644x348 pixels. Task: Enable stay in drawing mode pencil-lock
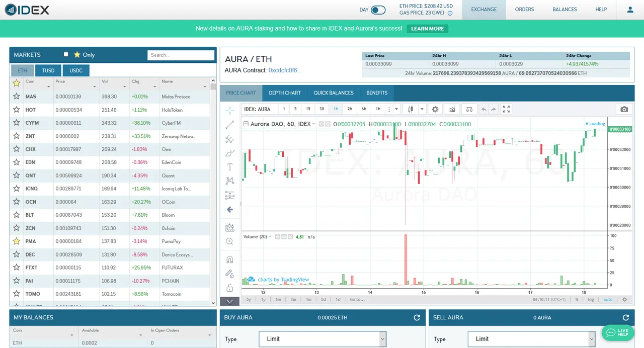(230, 274)
